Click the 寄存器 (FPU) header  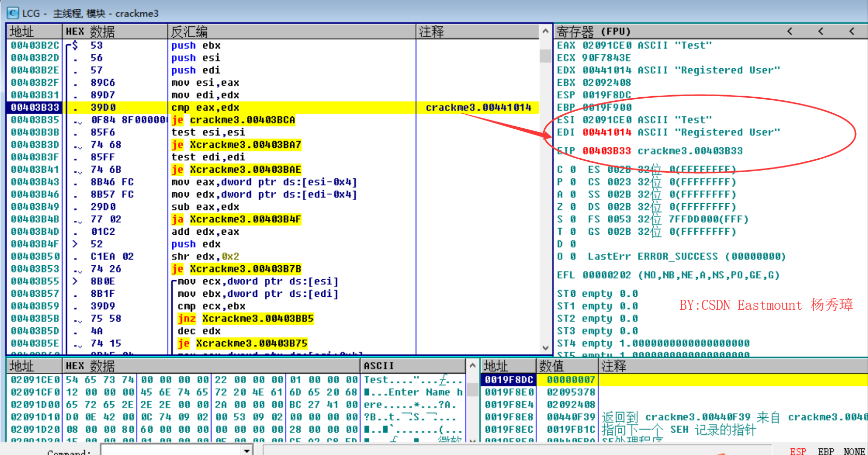point(593,32)
